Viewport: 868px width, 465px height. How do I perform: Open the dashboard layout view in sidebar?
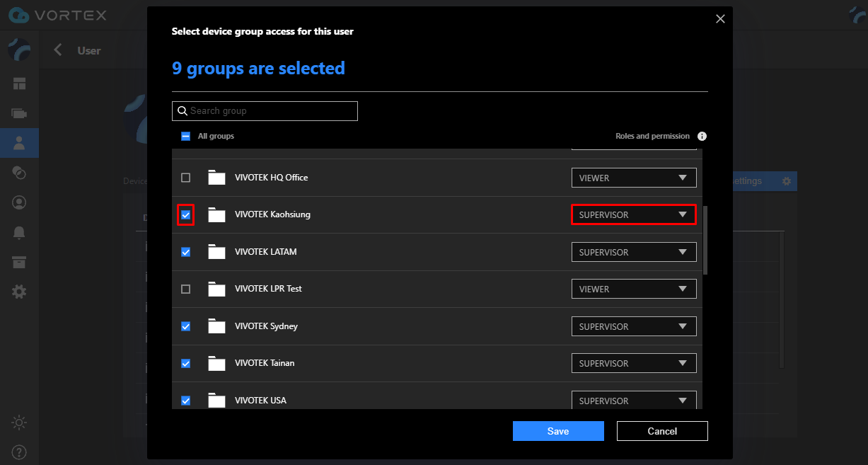(x=19, y=84)
